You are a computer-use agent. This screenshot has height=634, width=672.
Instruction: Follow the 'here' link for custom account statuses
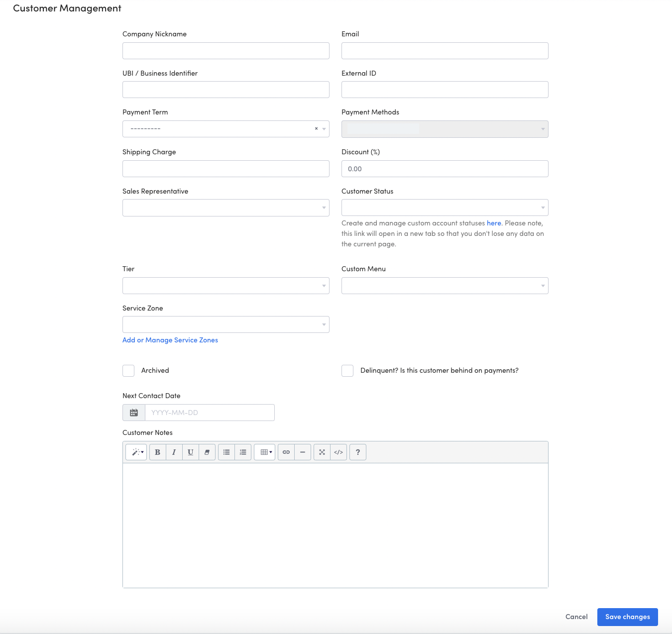click(x=494, y=223)
